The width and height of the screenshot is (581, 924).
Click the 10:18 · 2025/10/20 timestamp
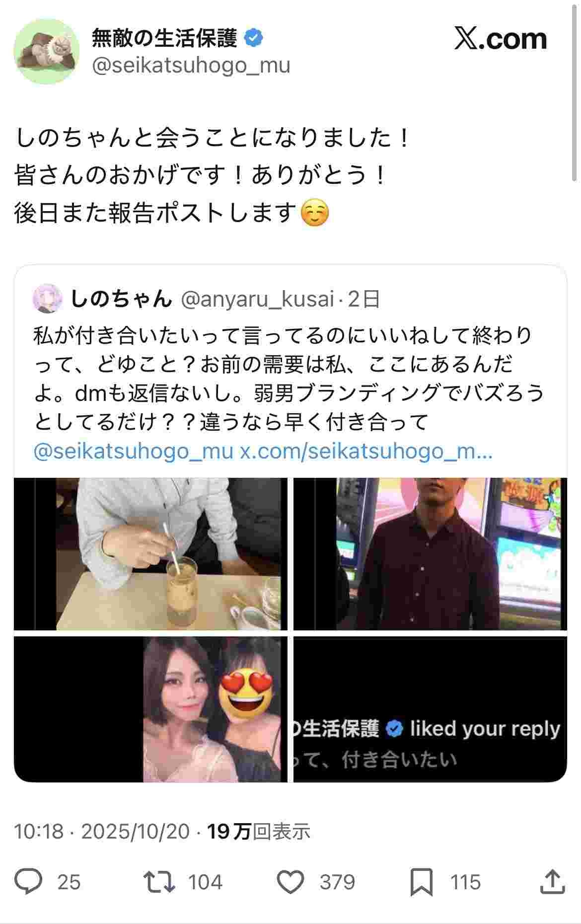coord(102,831)
